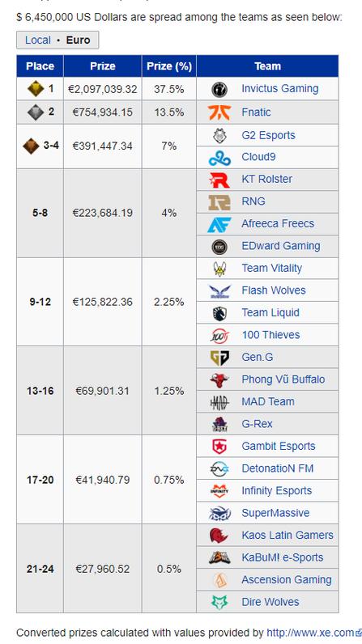Click the Gambit Esports logo icon
Viewport: 362px width, 644px height.
[219, 447]
